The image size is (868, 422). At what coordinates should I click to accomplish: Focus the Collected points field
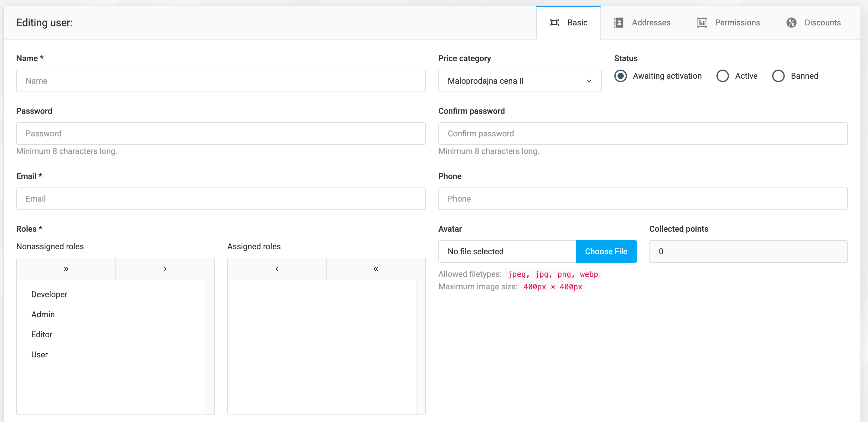tap(748, 251)
